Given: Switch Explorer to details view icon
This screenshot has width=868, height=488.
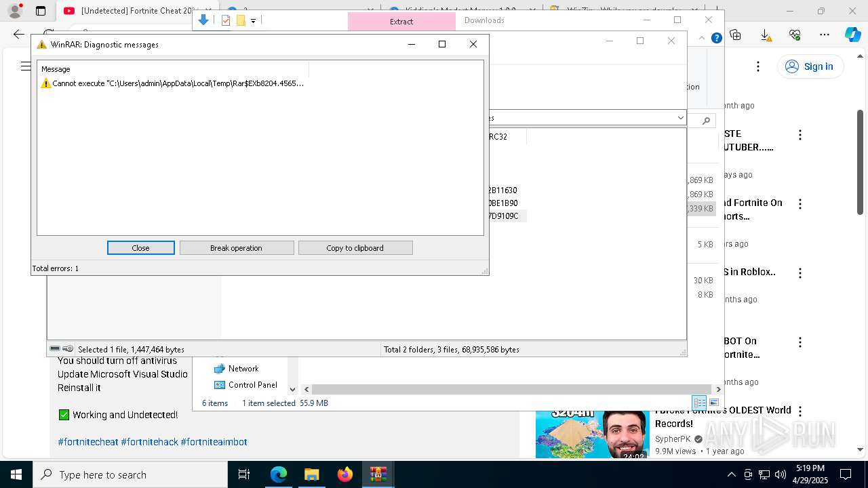Looking at the screenshot, I should click(x=699, y=403).
